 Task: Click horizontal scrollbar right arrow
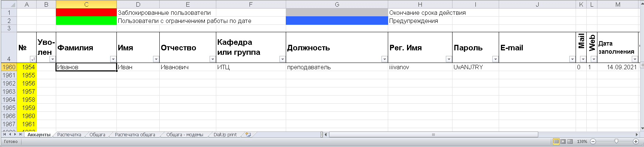[637, 135]
